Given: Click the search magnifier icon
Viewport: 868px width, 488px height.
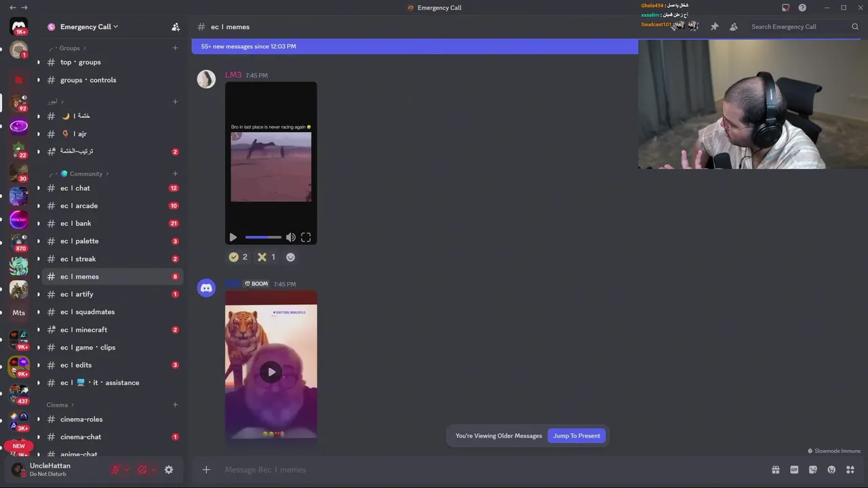Looking at the screenshot, I should click(855, 26).
